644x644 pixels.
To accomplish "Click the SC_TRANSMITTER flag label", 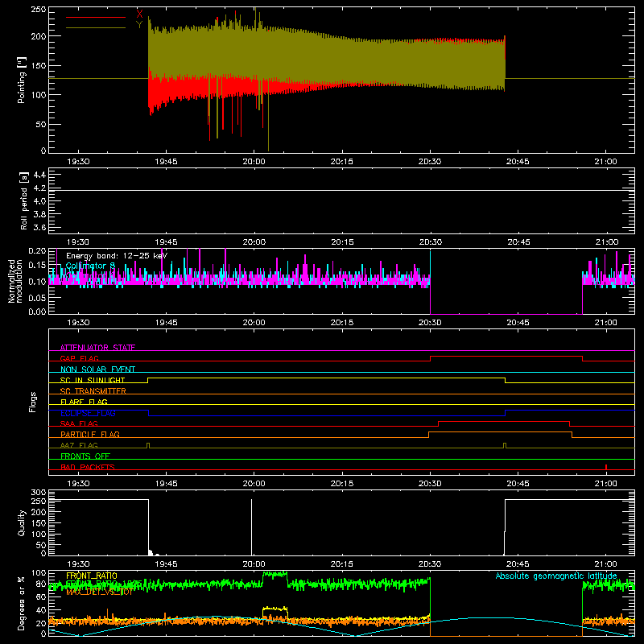I will [x=93, y=391].
